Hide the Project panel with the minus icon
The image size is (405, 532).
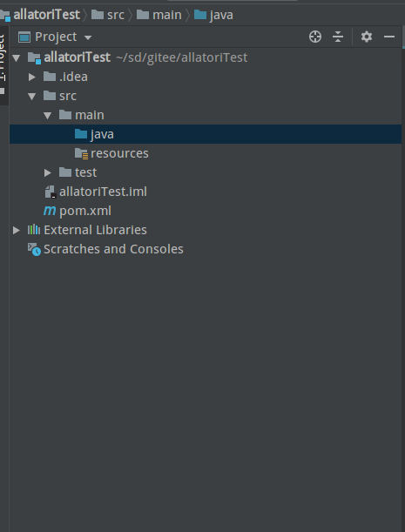[x=389, y=37]
